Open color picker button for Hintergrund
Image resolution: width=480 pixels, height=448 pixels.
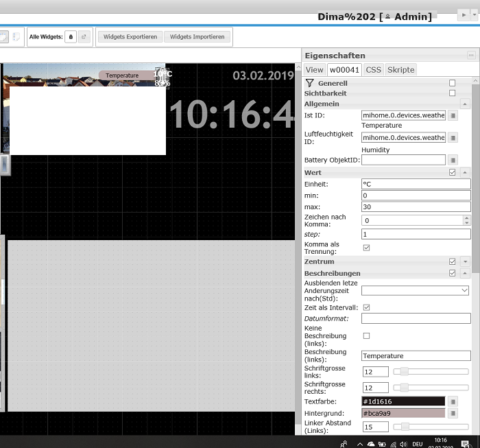453,413
